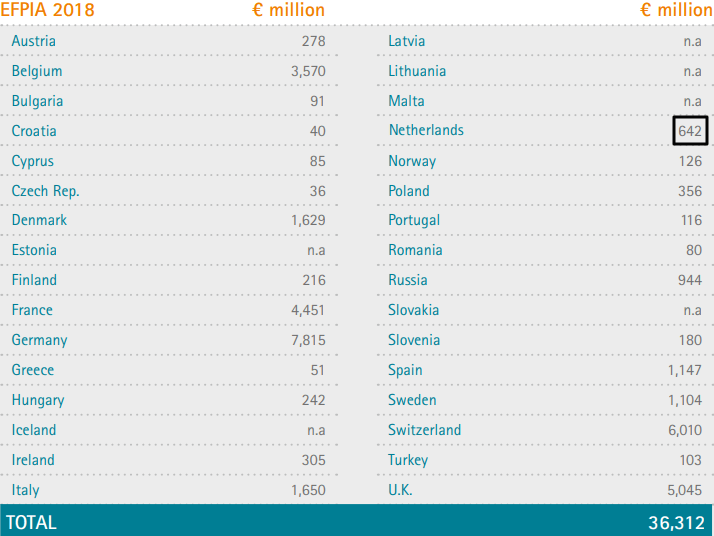Select the Latvia country label
This screenshot has width=714, height=536.
pos(407,41)
